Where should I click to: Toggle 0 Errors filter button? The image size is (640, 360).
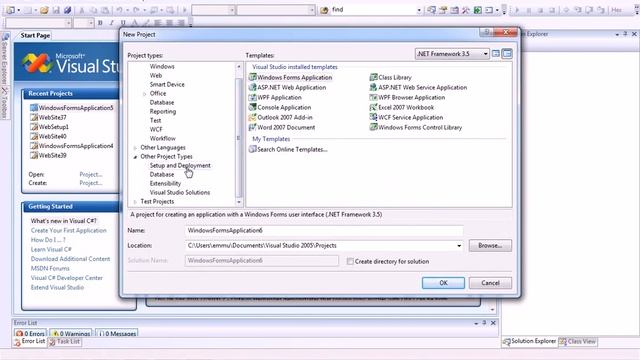(30, 333)
